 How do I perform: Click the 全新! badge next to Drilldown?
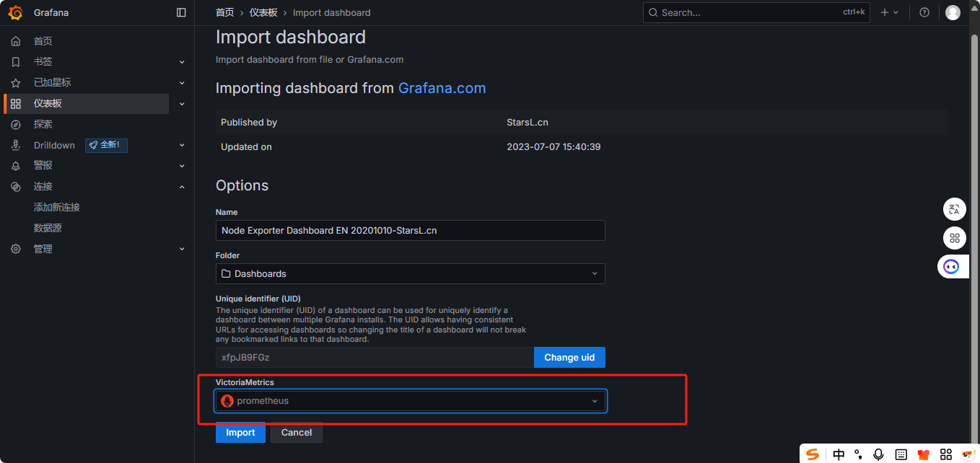[106, 145]
